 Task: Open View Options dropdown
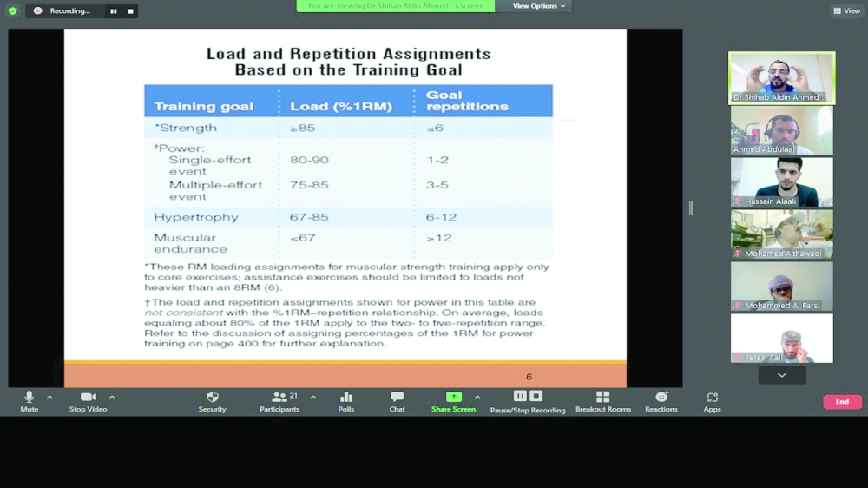coord(539,6)
